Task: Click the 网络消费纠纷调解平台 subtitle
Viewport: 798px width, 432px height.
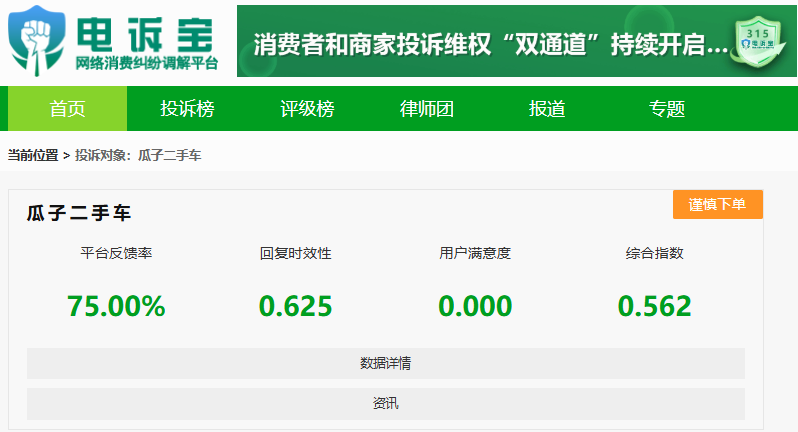Action: (147, 64)
